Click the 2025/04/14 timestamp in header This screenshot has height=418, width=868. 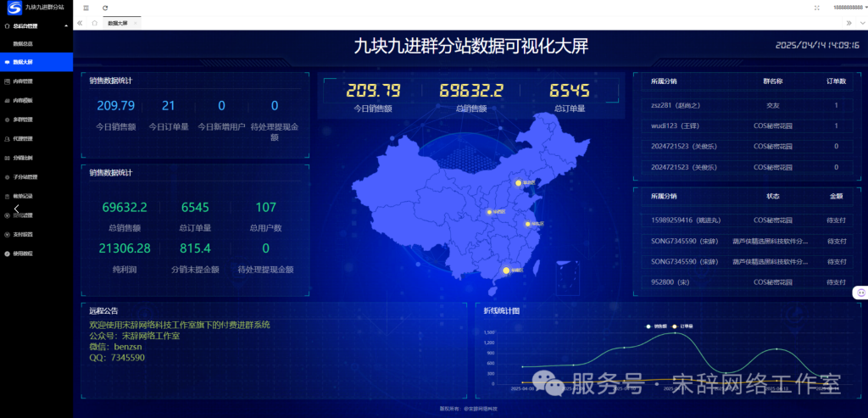click(817, 46)
